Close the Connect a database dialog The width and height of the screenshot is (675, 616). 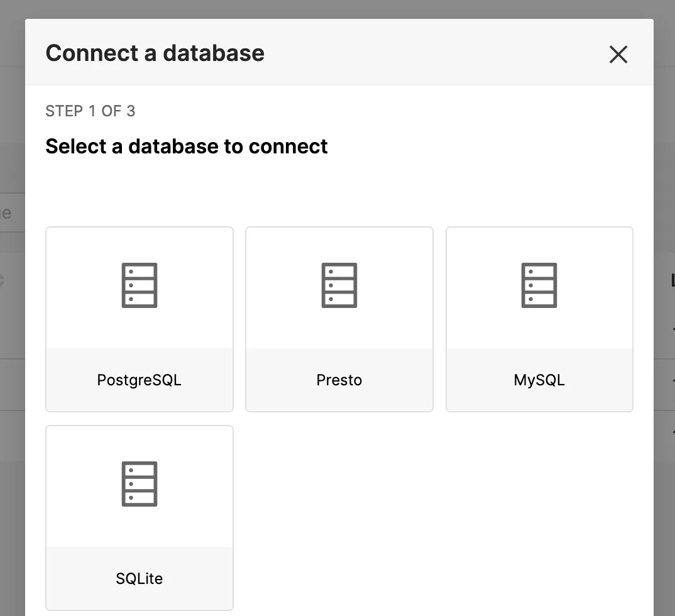coord(618,55)
